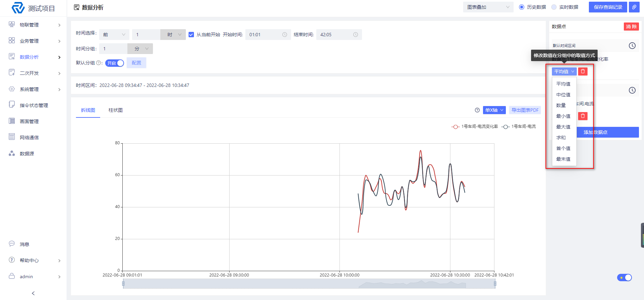
Task: Open 业务管理 sidebar icon
Action: coord(12,41)
